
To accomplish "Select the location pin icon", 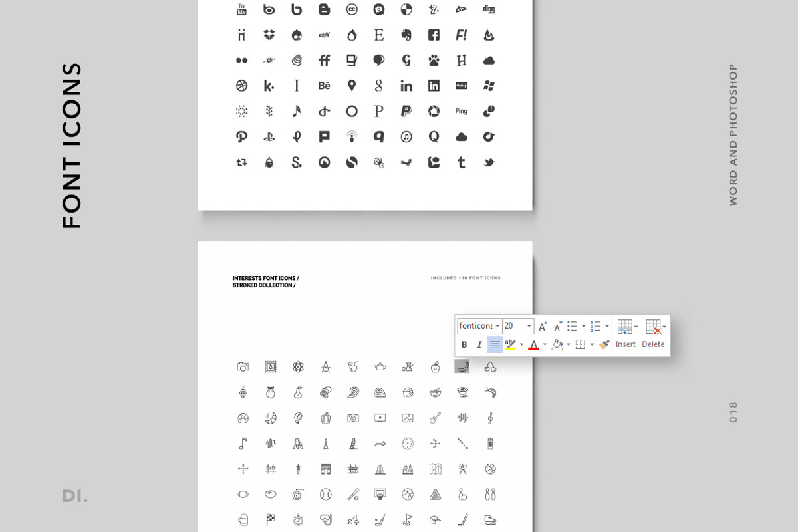I will (x=352, y=86).
